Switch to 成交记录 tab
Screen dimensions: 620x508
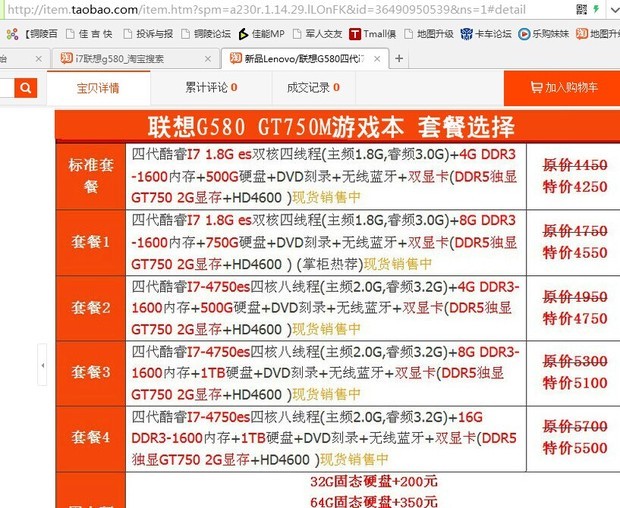point(314,87)
